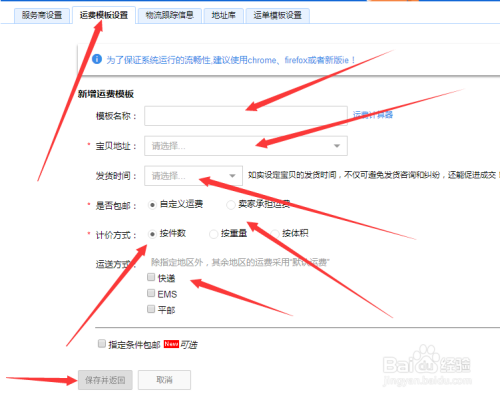Expand the 发货时间 dropdown
The width and height of the screenshot is (500, 398).
(193, 176)
